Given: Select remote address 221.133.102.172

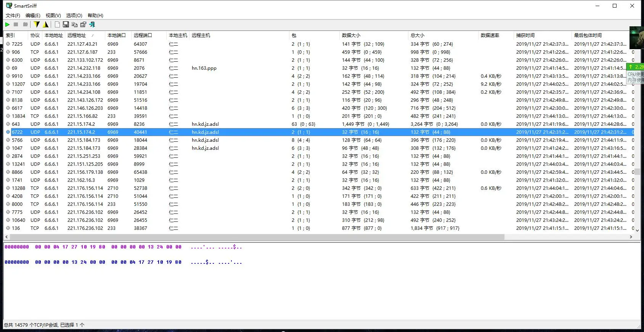Looking at the screenshot, I should coord(85,60).
